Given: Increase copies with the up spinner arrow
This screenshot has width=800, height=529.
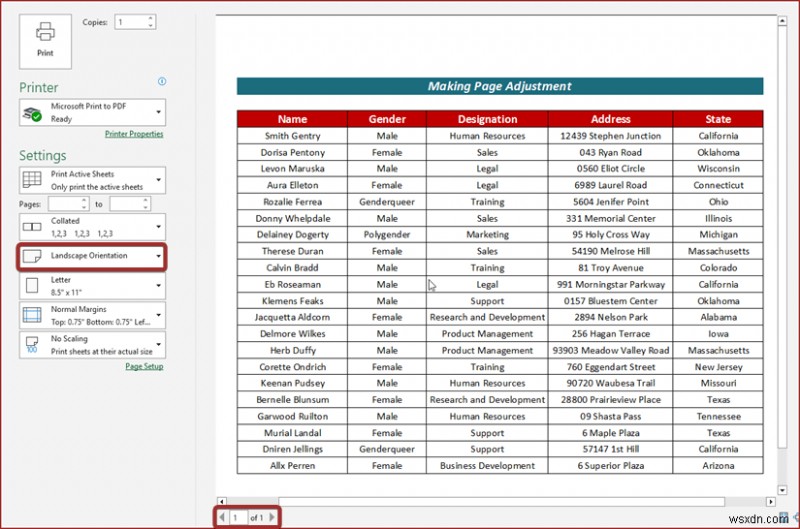Looking at the screenshot, I should point(151,18).
